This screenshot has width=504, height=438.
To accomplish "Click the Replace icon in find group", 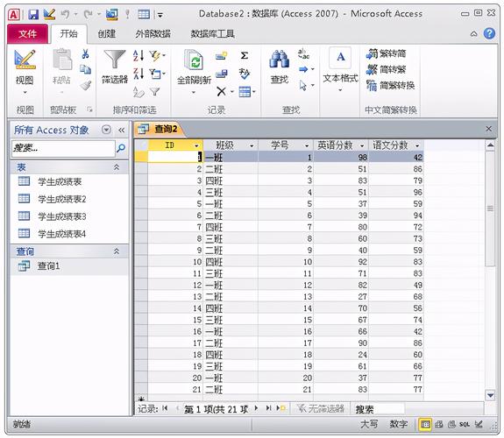I will coord(303,53).
